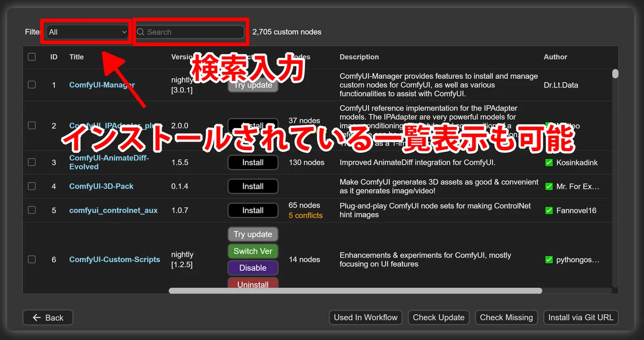Open the ComfyUI-AnimateDiff-Evolved title link
Viewport: 644px width, 340px height.
[109, 162]
